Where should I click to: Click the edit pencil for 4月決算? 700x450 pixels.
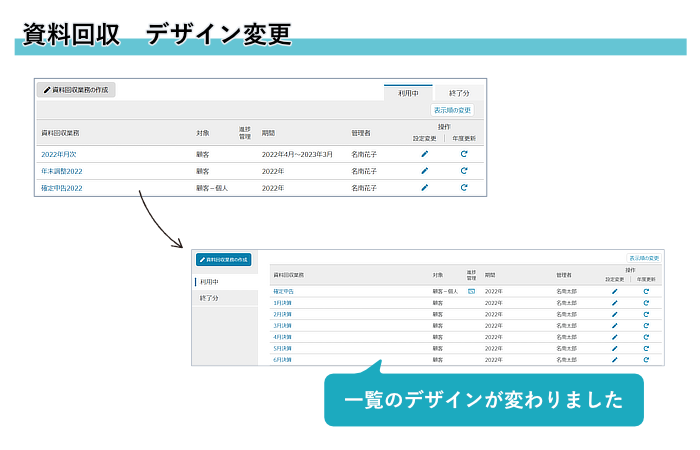(x=615, y=336)
